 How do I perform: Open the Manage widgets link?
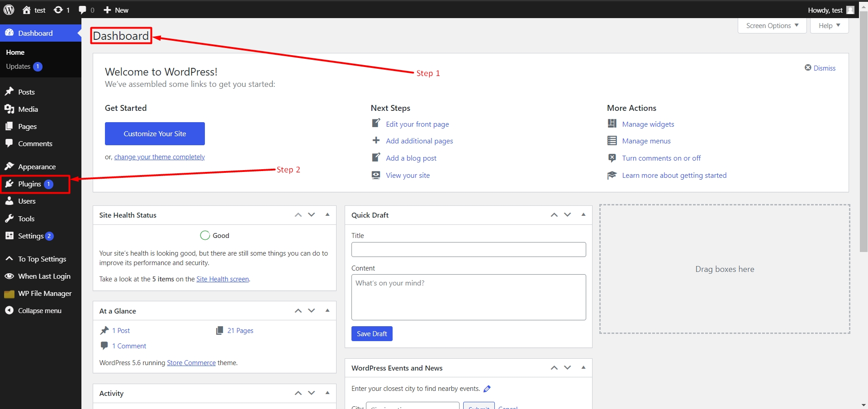(x=648, y=124)
